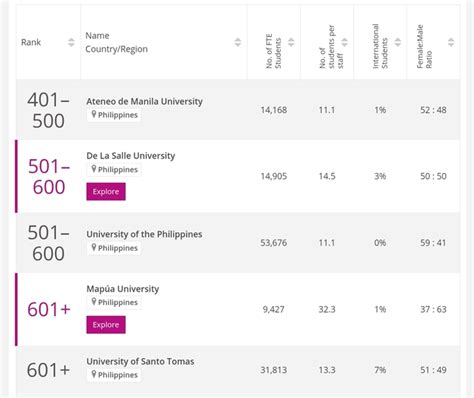
Task: Sort by International Students arrows
Action: click(x=398, y=42)
